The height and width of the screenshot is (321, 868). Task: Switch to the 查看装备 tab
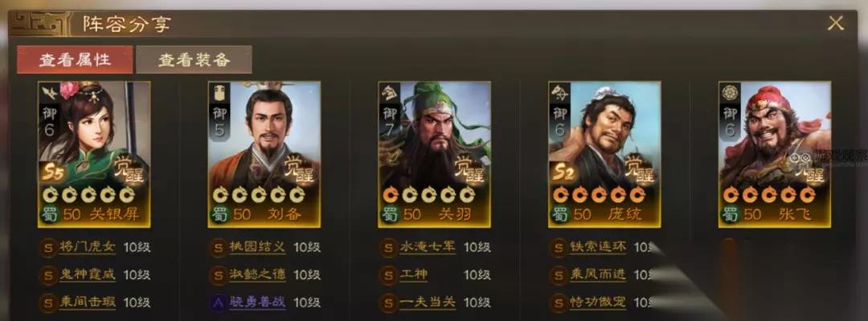pos(194,59)
